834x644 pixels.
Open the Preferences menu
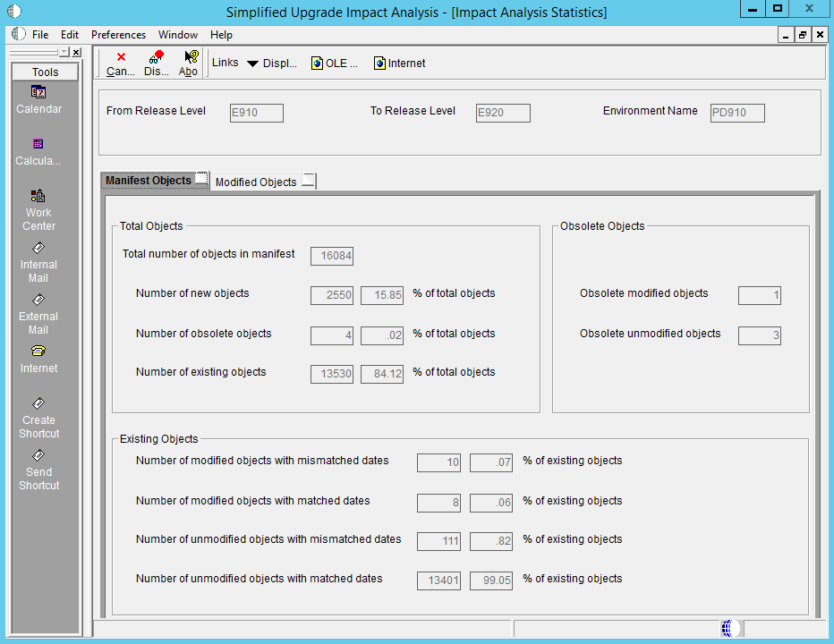tap(118, 35)
